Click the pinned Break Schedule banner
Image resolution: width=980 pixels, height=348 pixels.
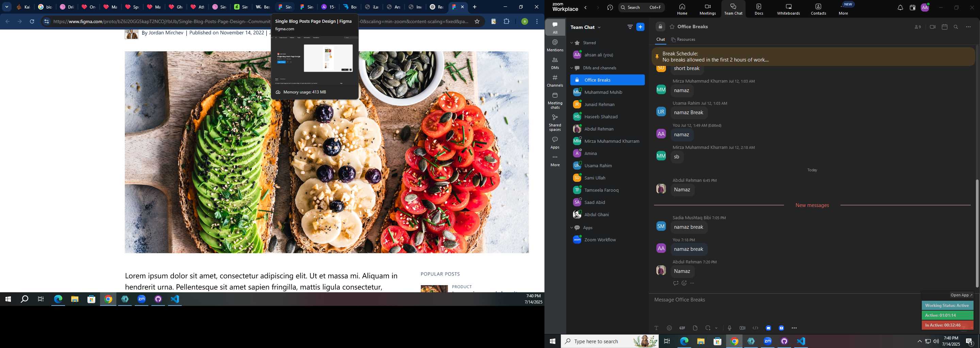point(813,57)
